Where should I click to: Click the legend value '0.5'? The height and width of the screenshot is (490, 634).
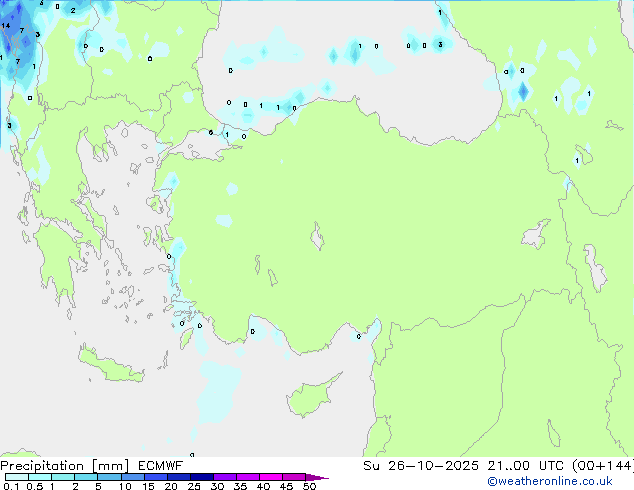coord(34,486)
